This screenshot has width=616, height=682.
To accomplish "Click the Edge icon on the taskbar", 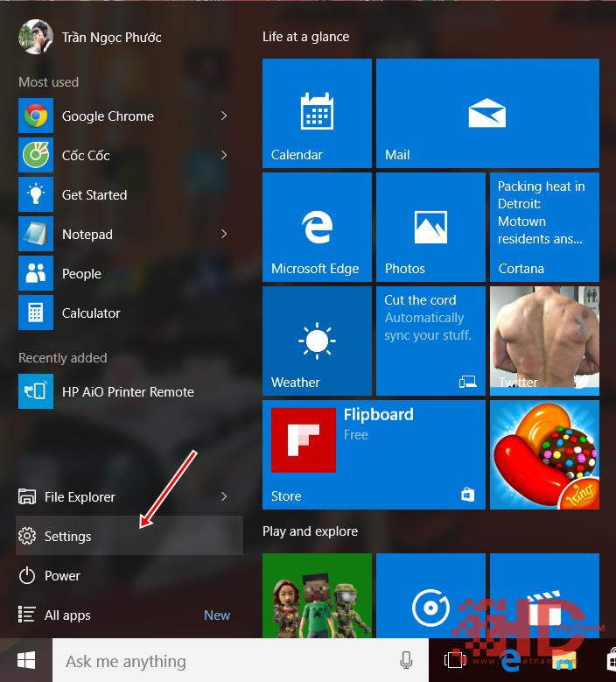I will pos(509,660).
